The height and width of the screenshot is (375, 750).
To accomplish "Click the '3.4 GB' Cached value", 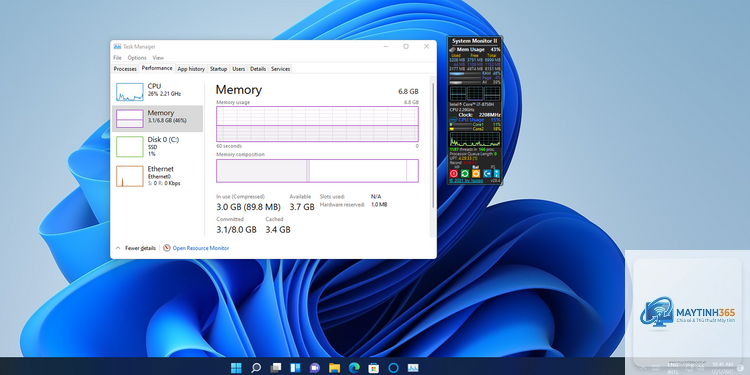I will [278, 230].
